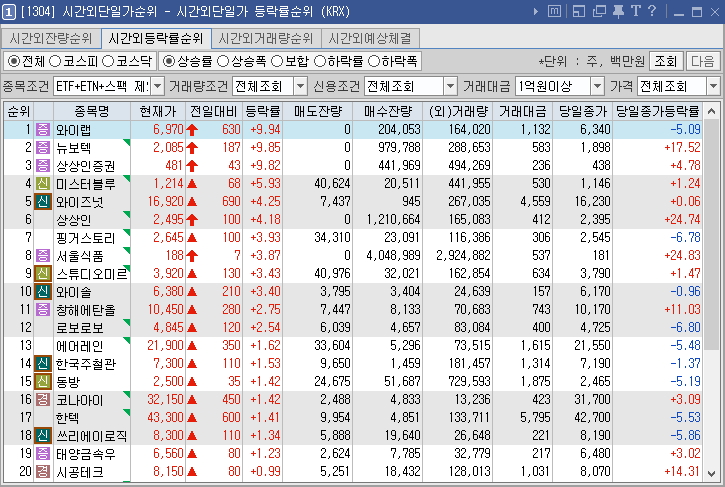Select stock name 에어레인
Image resolution: width=725 pixels, height=487 pixels.
pos(80,345)
